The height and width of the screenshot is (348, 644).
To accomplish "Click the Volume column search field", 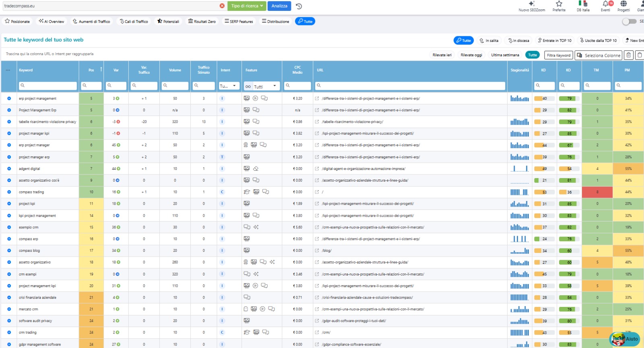I will pyautogui.click(x=175, y=86).
